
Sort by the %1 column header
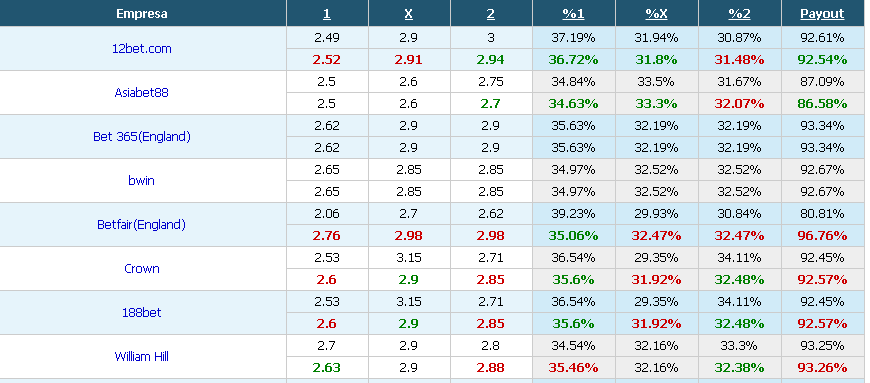point(573,14)
